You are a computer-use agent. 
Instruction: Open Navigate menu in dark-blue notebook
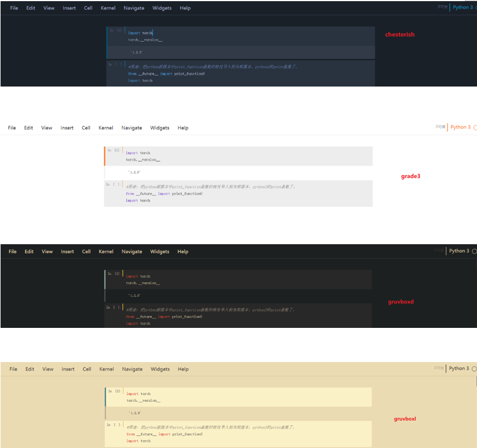pyautogui.click(x=134, y=8)
